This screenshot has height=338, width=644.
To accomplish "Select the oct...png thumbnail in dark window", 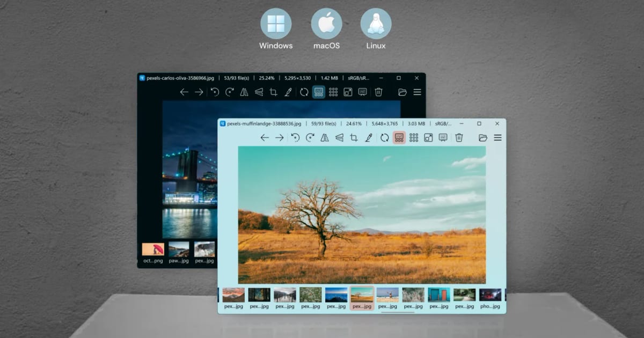I will (x=153, y=253).
